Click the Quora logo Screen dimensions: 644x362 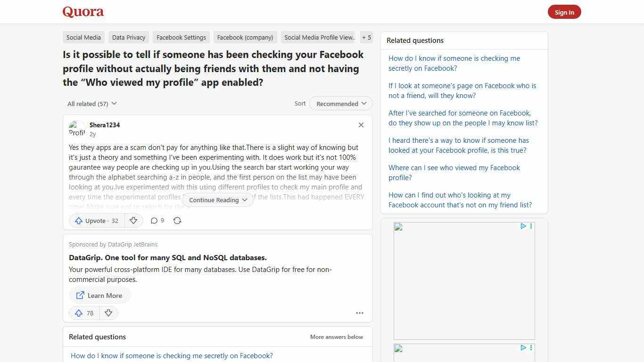(83, 12)
